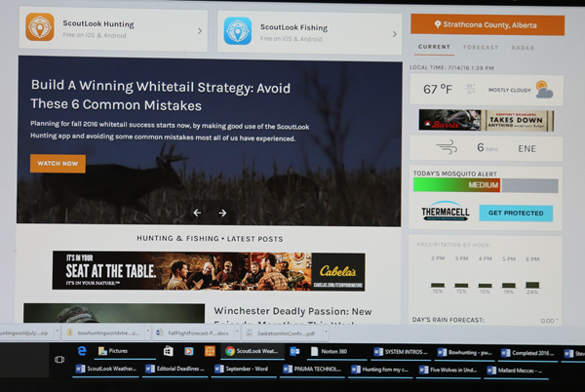Viewport: 585px width, 392px height.
Task: Select the Current weather tab
Action: pos(435,47)
